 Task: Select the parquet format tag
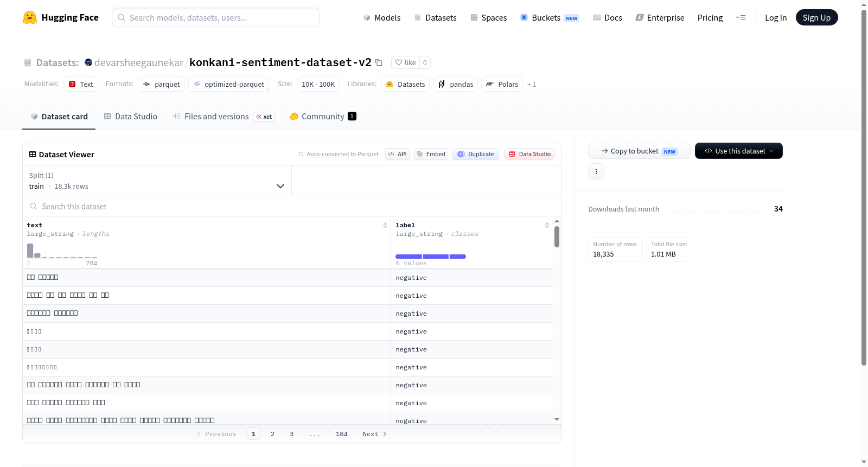(x=162, y=84)
